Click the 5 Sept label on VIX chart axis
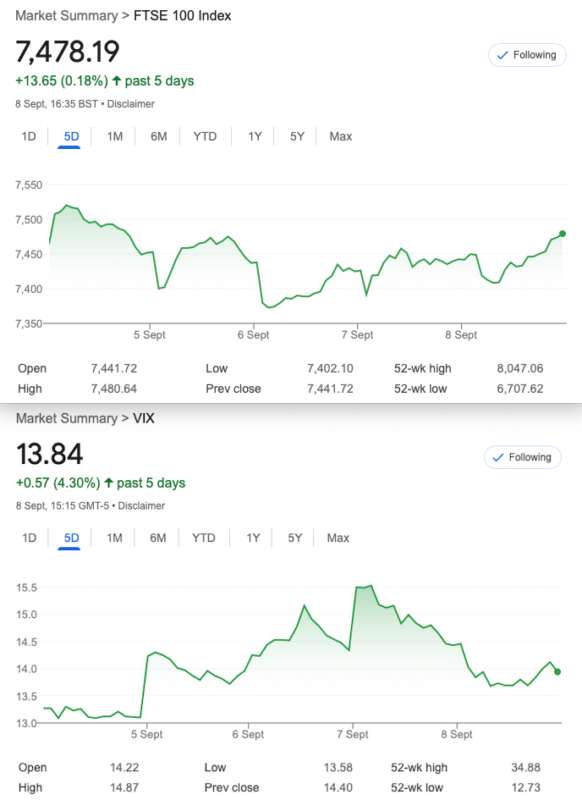 (x=147, y=734)
